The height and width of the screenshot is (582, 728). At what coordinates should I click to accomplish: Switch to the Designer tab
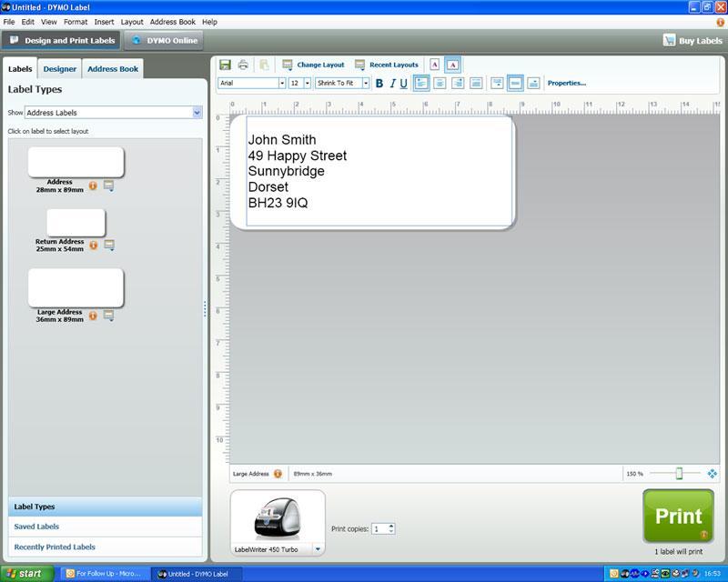pos(60,69)
